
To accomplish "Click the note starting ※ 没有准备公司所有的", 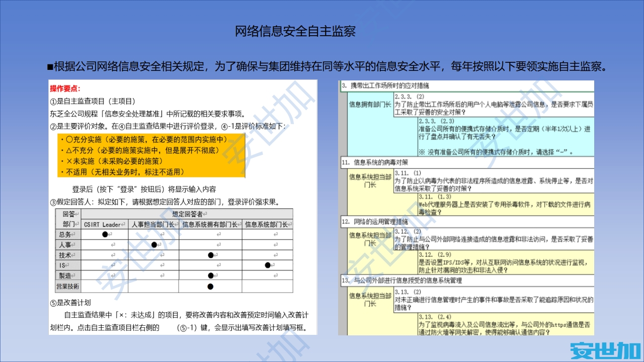I will tap(496, 151).
